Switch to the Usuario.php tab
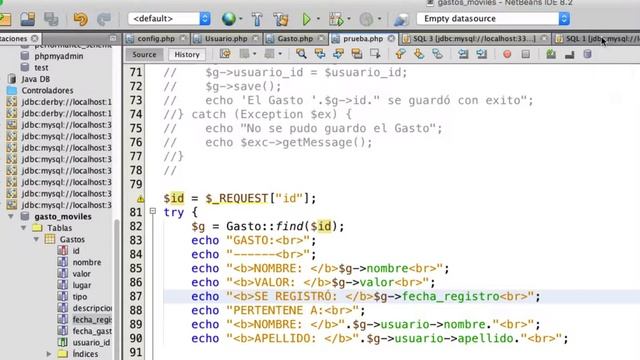 tap(226, 39)
